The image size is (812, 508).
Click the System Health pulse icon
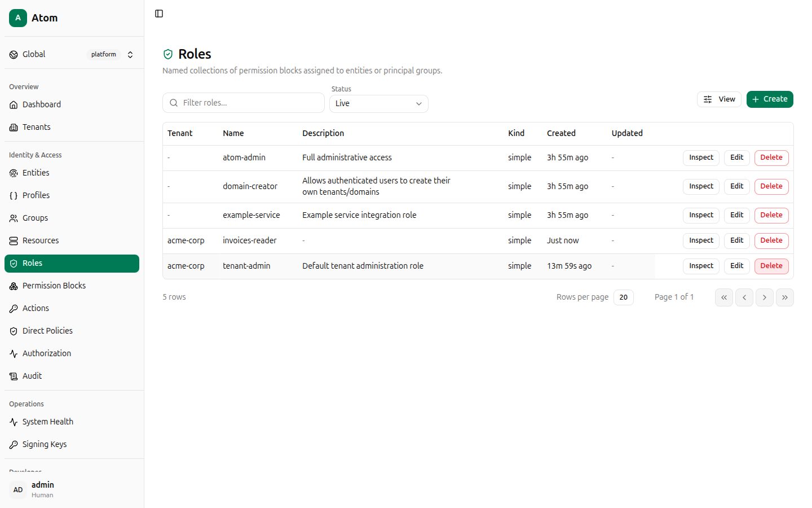coord(14,422)
